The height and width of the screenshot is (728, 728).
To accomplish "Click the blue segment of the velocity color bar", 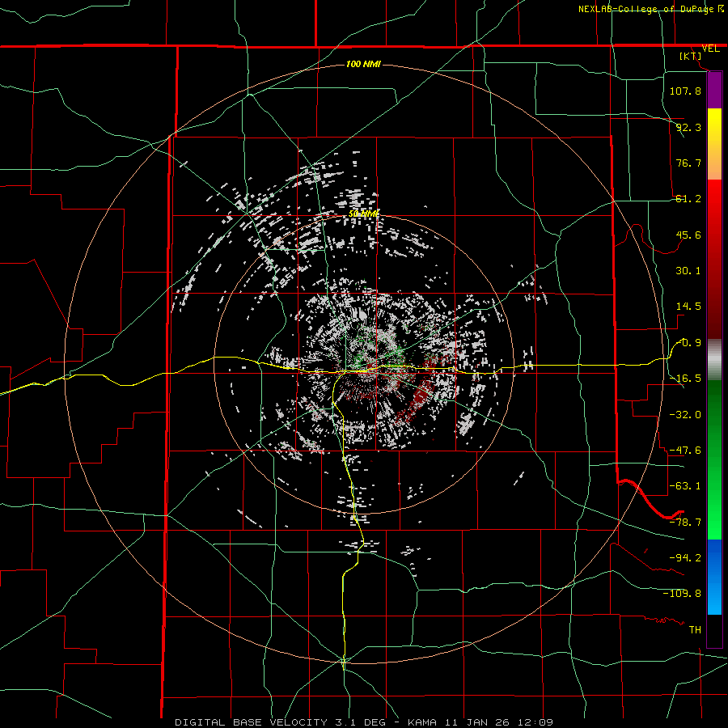I will [714, 577].
